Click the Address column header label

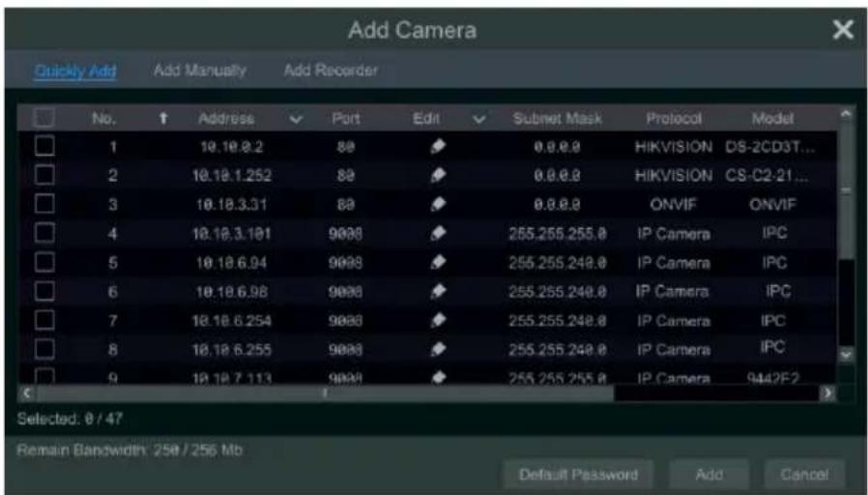point(226,119)
